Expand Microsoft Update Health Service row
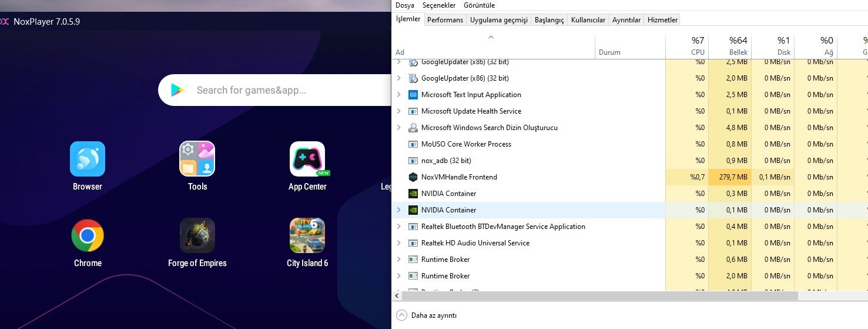Image resolution: width=868 pixels, height=329 pixels. click(399, 111)
